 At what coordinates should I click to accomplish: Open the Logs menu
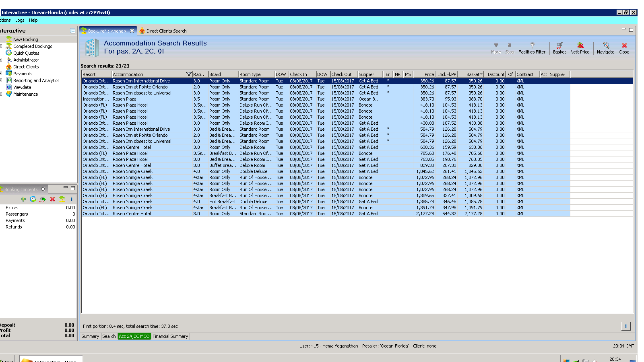pos(20,20)
